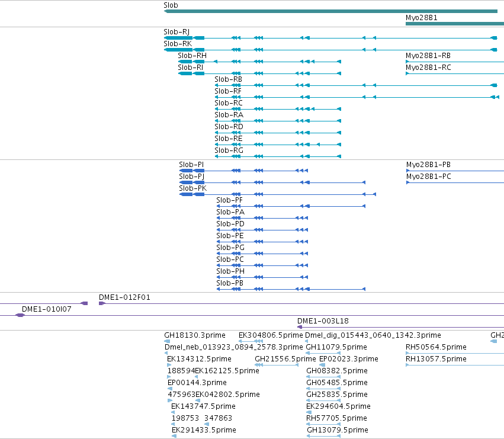Click EST RH50564.5prime
The image size is (504, 439).
click(436, 347)
